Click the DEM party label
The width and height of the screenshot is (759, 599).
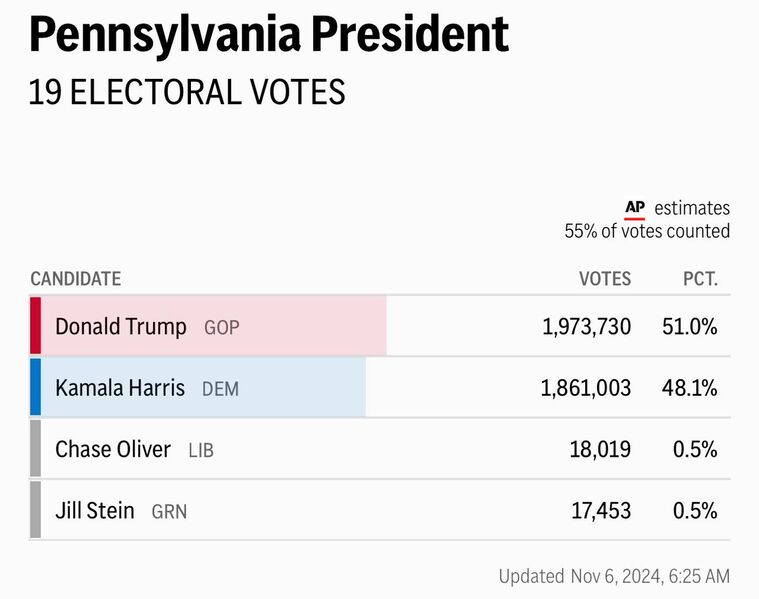click(x=221, y=389)
